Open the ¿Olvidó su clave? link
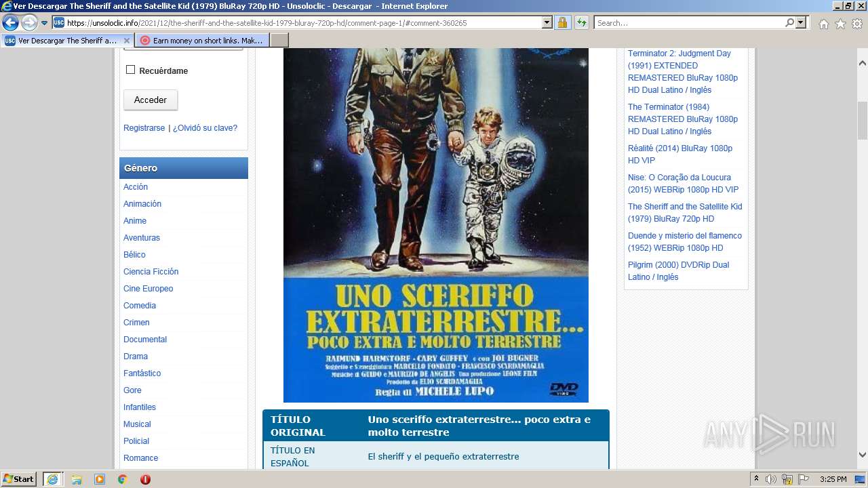The width and height of the screenshot is (868, 488). 205,128
